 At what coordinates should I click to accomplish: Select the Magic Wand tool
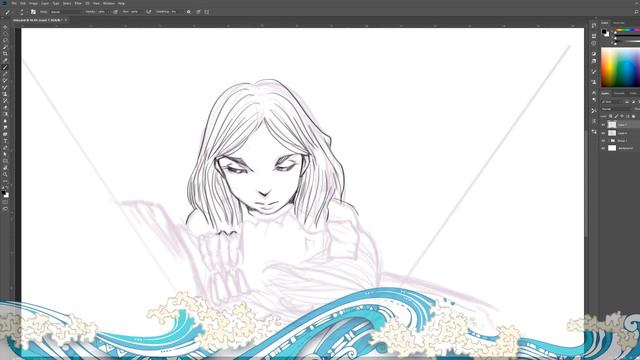point(5,47)
